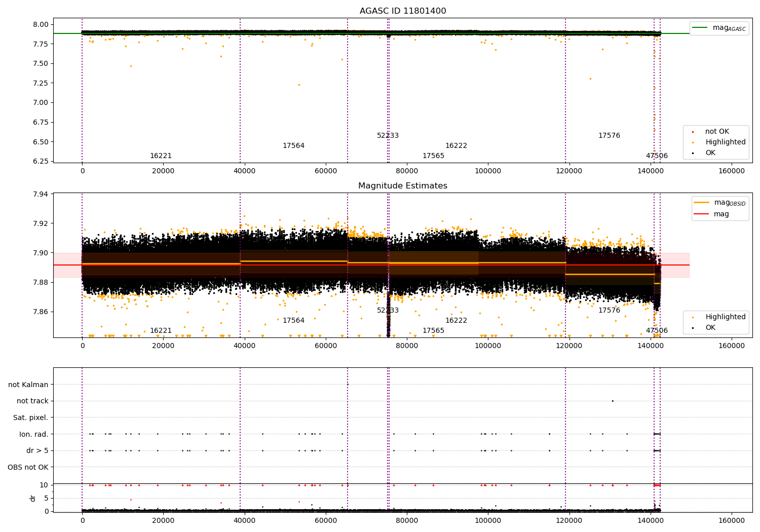The width and height of the screenshot is (760, 532).
Task: Click OBSID label 17565 in top plot
Action: coord(433,156)
